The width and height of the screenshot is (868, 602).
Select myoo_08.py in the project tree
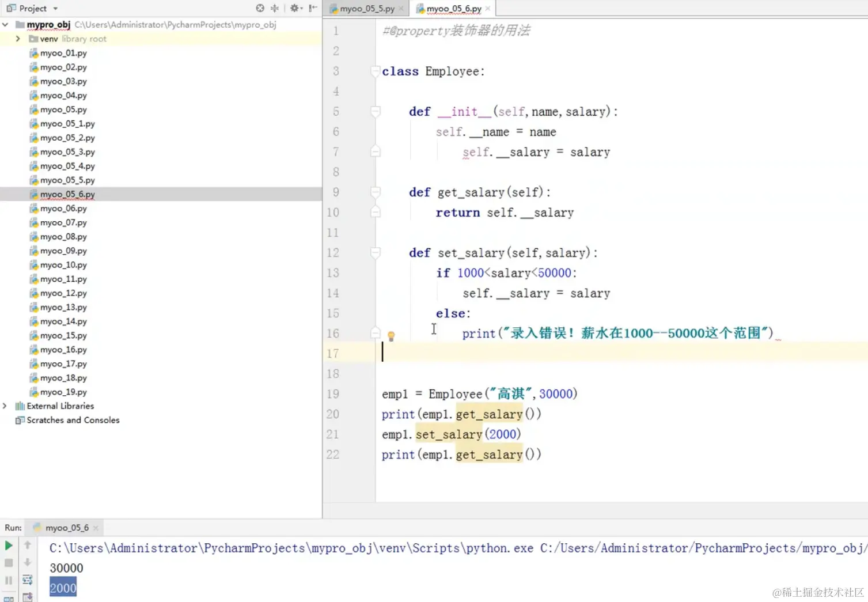pos(63,237)
